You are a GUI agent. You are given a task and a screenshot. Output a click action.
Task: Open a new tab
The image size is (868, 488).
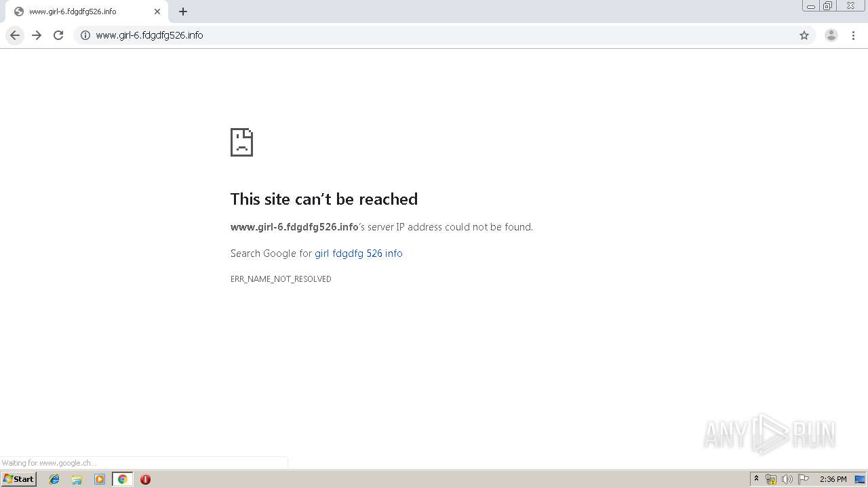pos(183,12)
